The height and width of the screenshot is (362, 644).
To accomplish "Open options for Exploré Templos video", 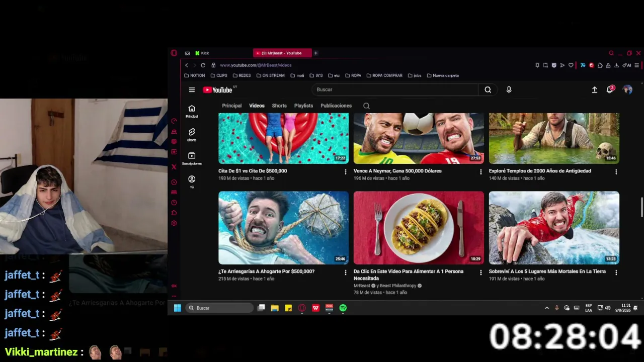I will pyautogui.click(x=616, y=172).
